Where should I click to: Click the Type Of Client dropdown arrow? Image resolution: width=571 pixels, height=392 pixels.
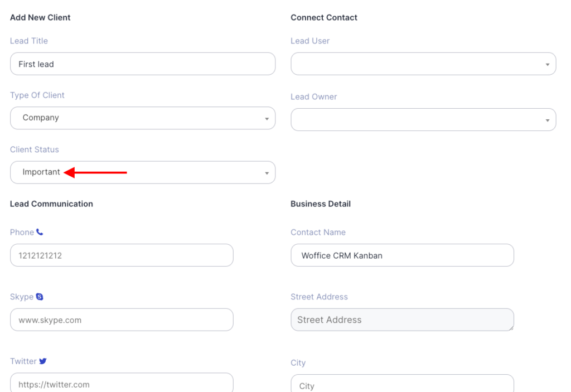click(x=267, y=119)
